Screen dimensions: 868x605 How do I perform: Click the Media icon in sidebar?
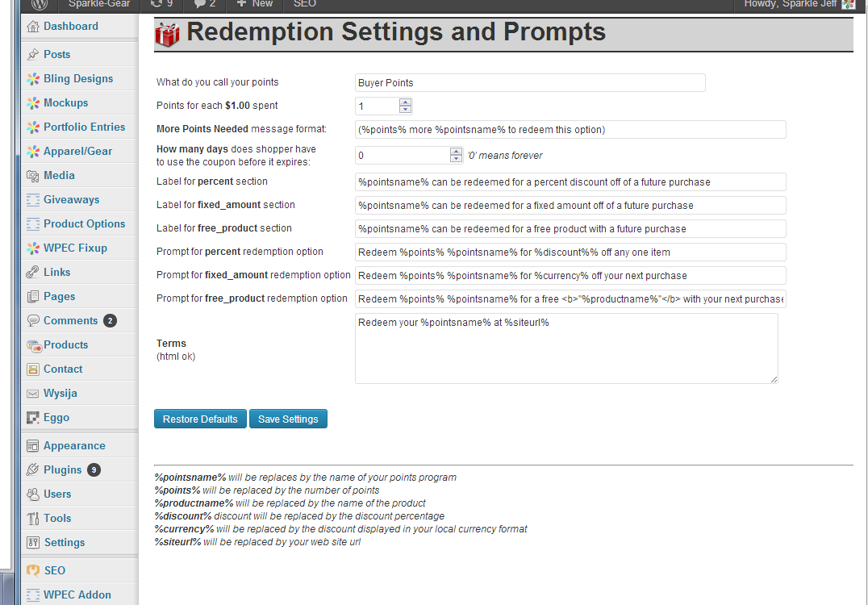[33, 176]
